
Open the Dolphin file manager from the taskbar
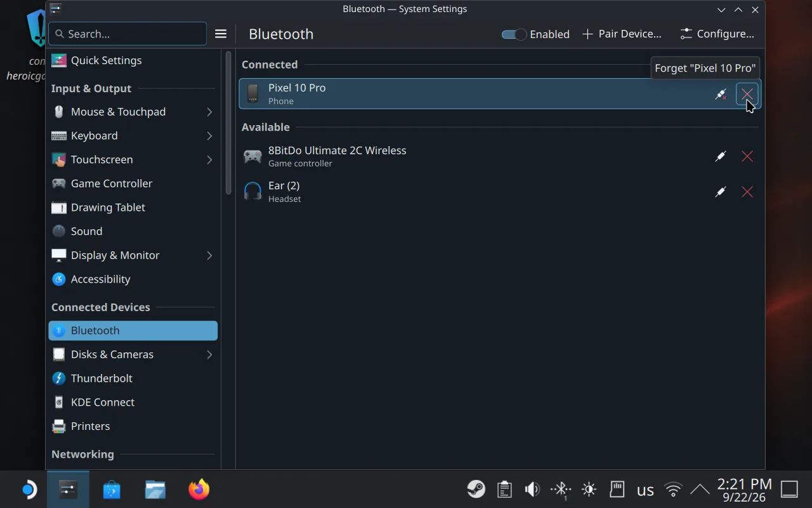point(155,490)
